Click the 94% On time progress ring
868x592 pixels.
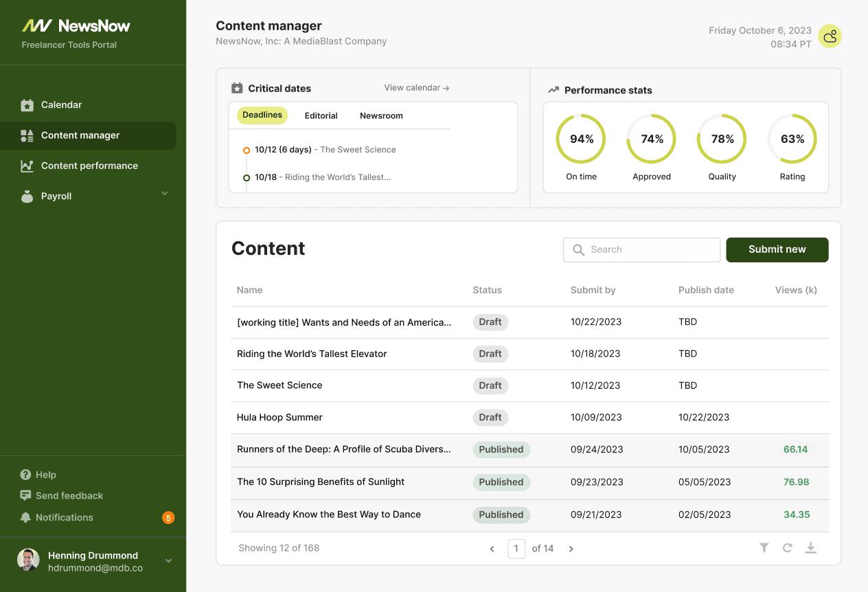click(x=581, y=139)
